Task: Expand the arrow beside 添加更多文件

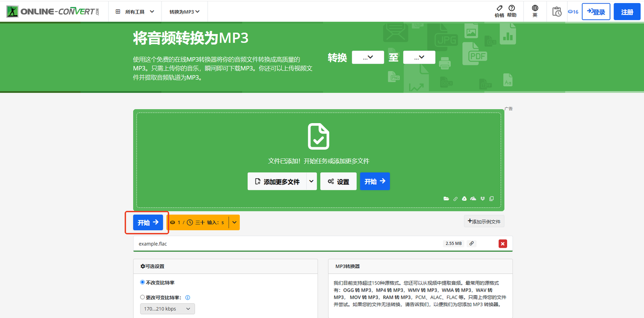Action: pos(312,181)
